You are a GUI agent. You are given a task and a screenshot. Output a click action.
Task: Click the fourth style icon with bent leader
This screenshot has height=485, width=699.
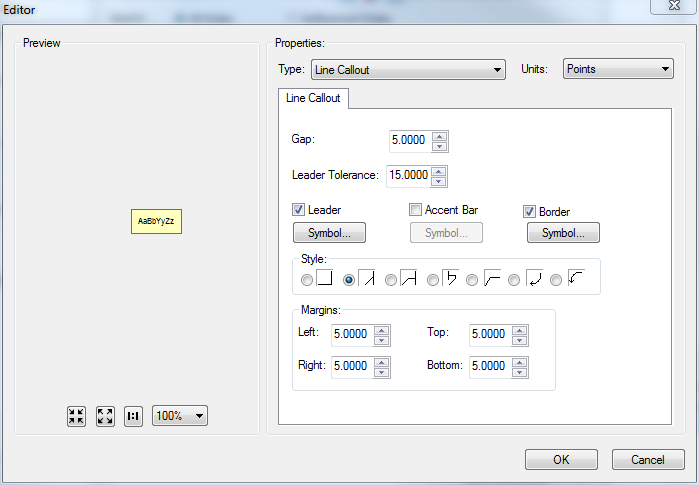pyautogui.click(x=450, y=277)
